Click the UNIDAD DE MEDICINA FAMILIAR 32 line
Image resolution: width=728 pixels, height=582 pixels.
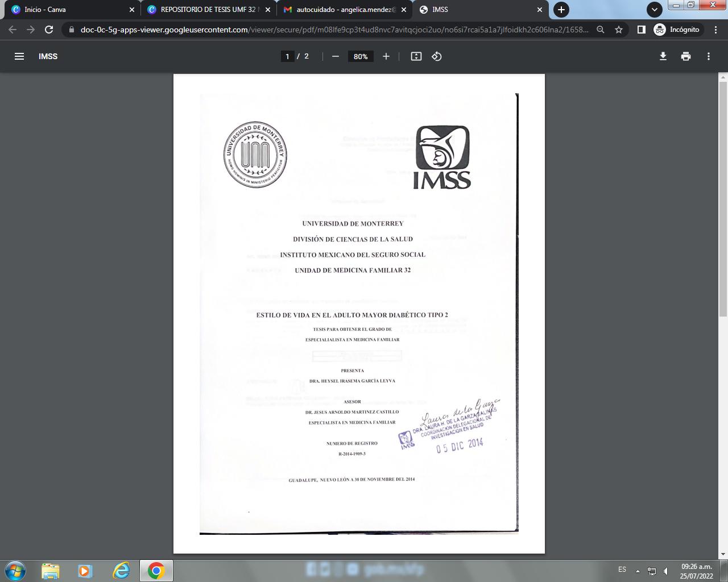point(353,271)
